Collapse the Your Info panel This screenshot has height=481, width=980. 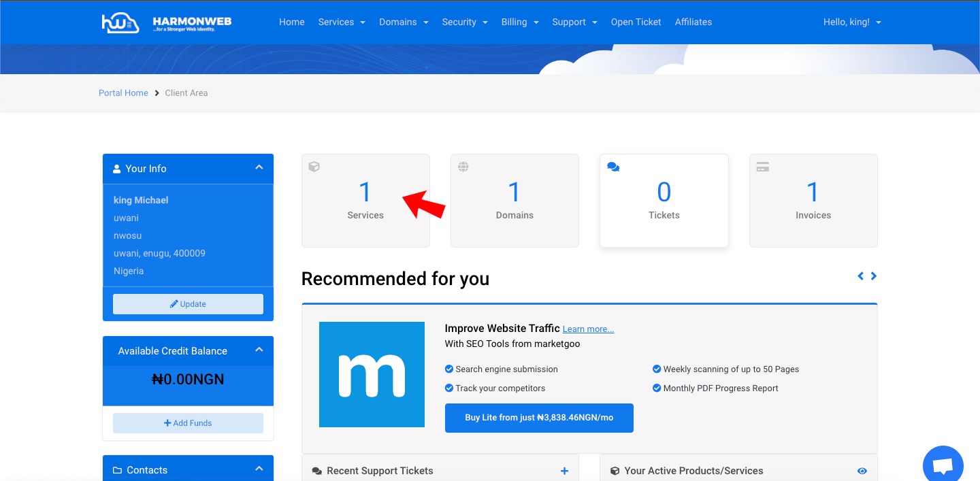coord(259,167)
